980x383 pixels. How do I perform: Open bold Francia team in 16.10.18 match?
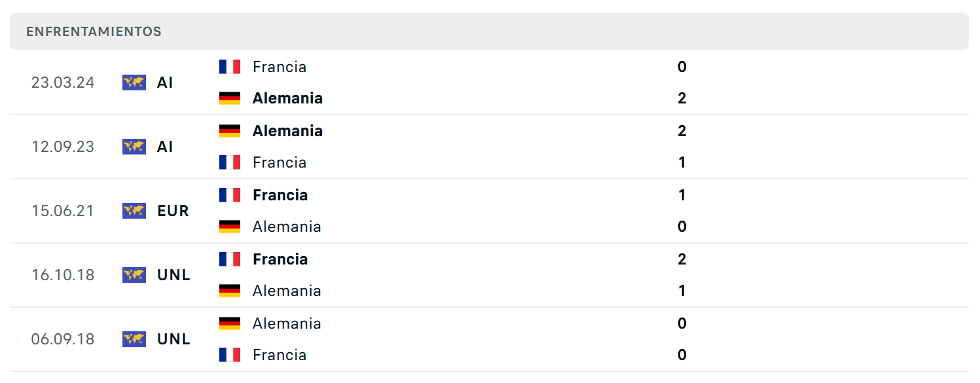(280, 259)
